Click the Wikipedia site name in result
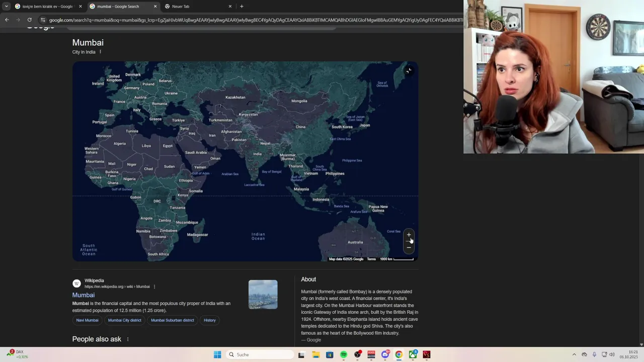The height and width of the screenshot is (362, 644). click(x=94, y=281)
